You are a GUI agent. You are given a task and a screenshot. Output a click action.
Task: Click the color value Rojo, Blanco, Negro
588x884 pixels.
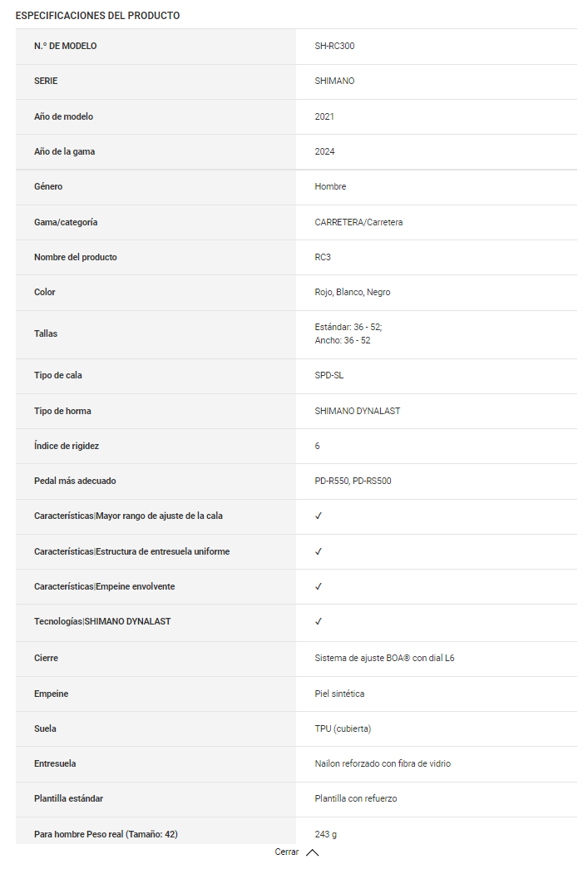pyautogui.click(x=353, y=292)
